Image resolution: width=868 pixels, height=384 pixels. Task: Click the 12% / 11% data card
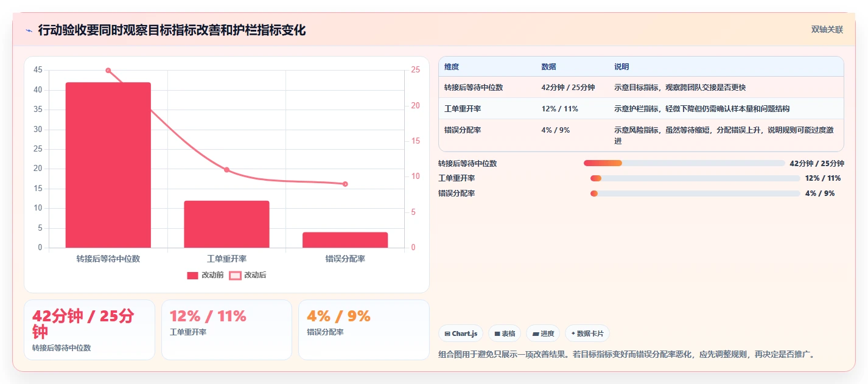click(226, 330)
